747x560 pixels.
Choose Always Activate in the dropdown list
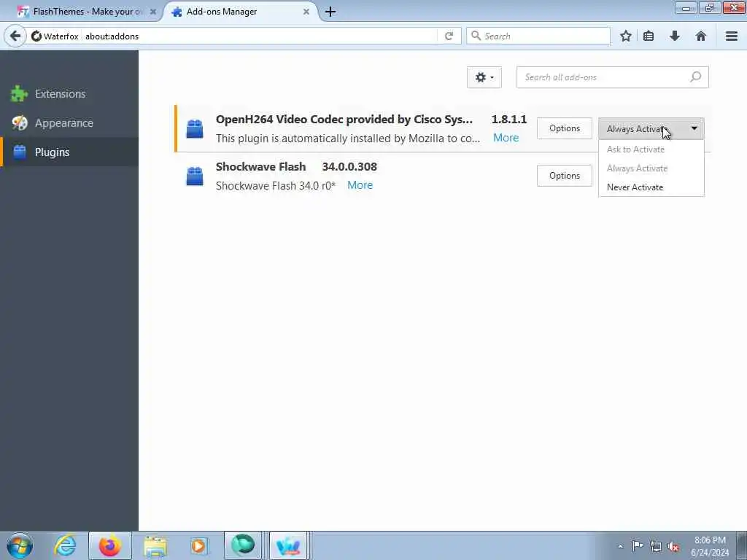pyautogui.click(x=651, y=168)
